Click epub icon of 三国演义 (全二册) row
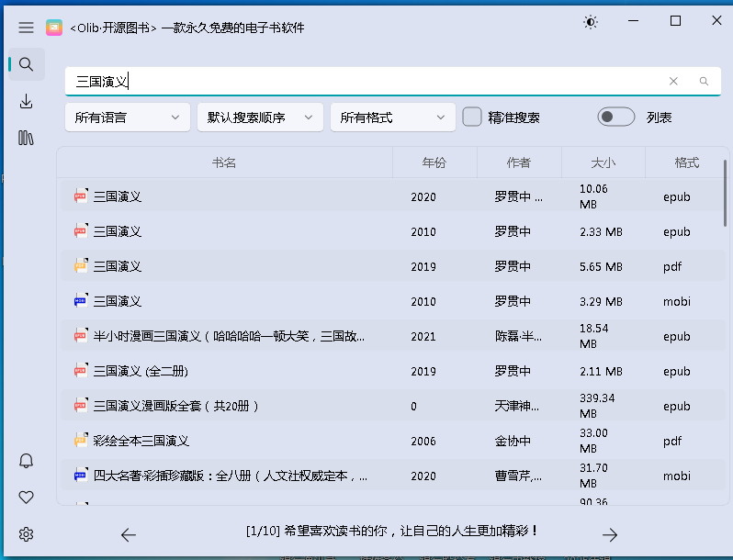The height and width of the screenshot is (560, 733). pyautogui.click(x=81, y=370)
